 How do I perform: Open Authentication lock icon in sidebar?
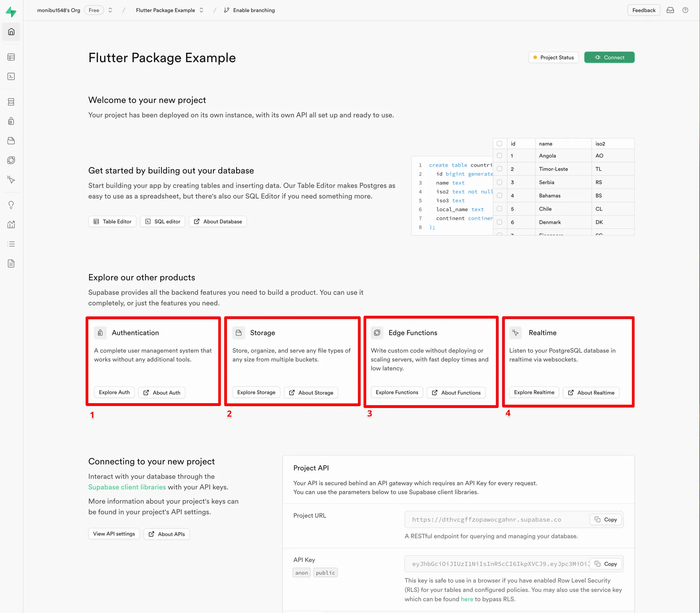11,121
